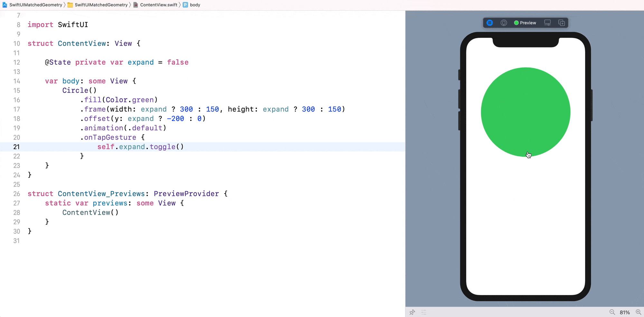Pin the preview canvas
The height and width of the screenshot is (317, 644).
(412, 312)
